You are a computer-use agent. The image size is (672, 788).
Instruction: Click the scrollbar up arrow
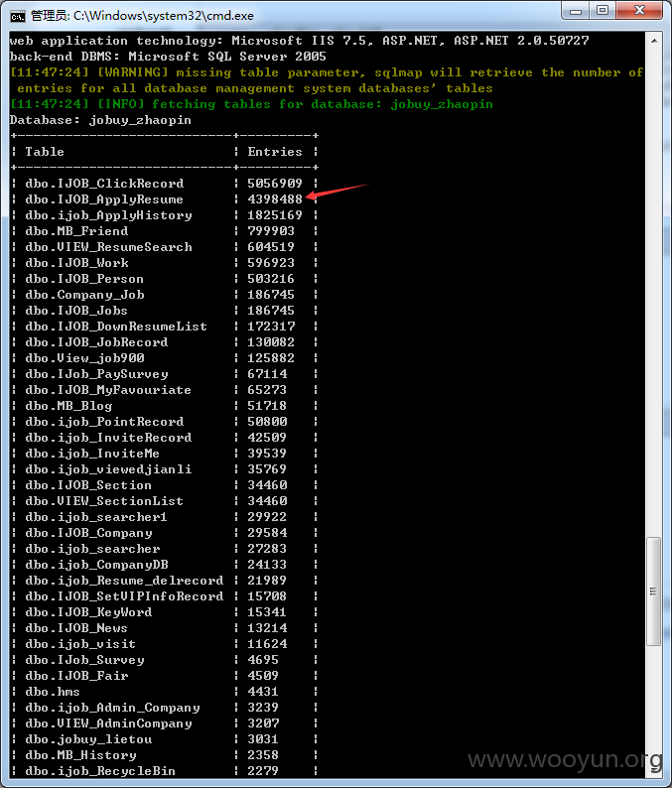[654, 41]
